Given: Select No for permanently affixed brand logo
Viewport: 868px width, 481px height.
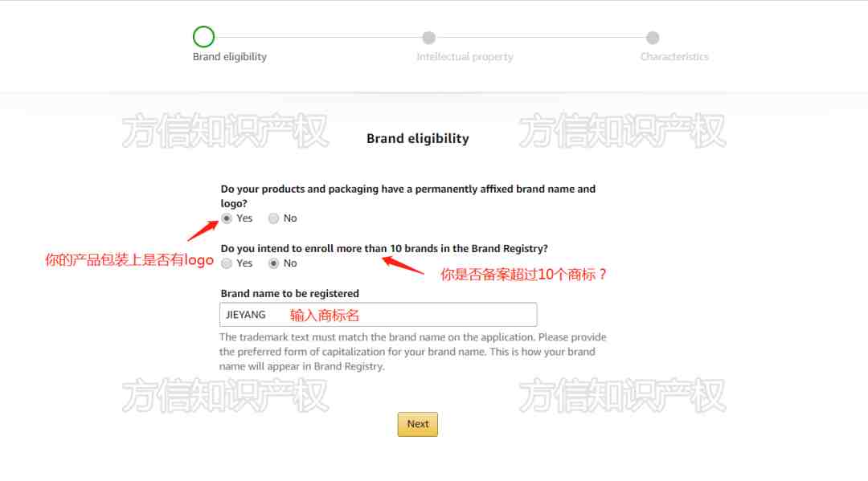Looking at the screenshot, I should point(273,218).
